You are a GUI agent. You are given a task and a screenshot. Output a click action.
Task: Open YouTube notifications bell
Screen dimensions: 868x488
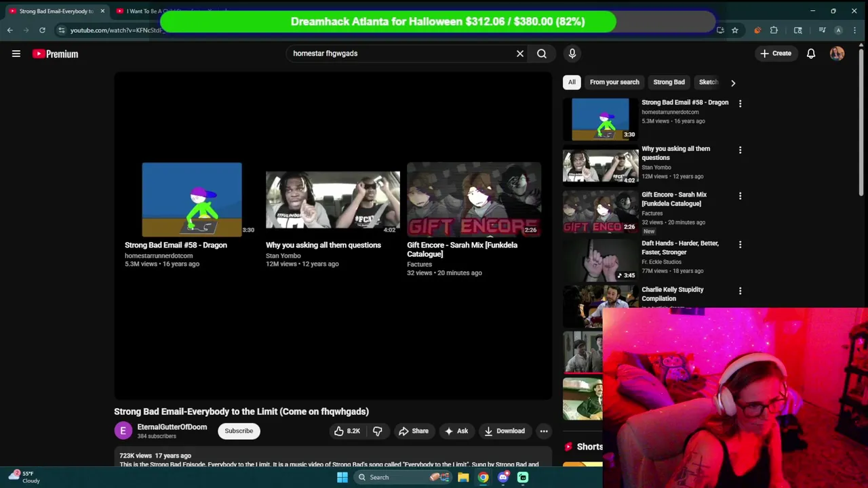(x=811, y=54)
